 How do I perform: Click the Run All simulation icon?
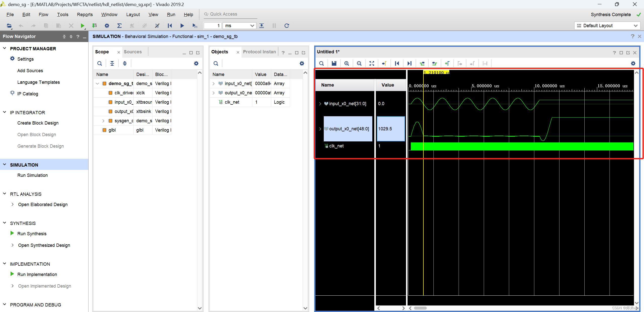[182, 25]
